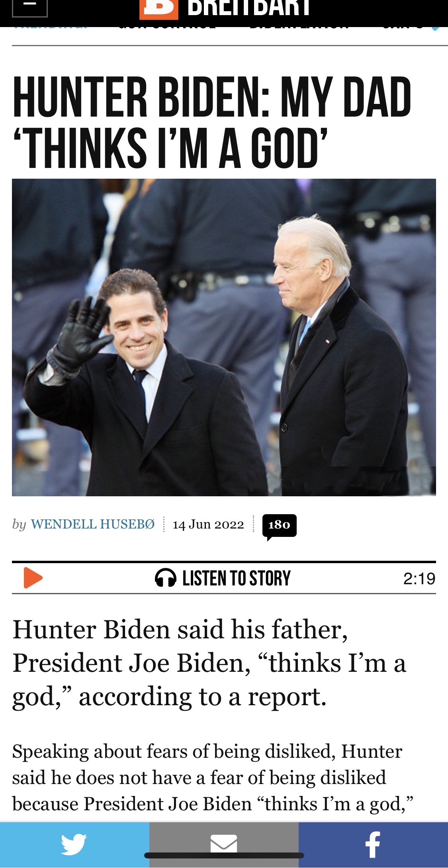448x868 pixels.
Task: Share the article via Facebook icon
Action: [373, 845]
